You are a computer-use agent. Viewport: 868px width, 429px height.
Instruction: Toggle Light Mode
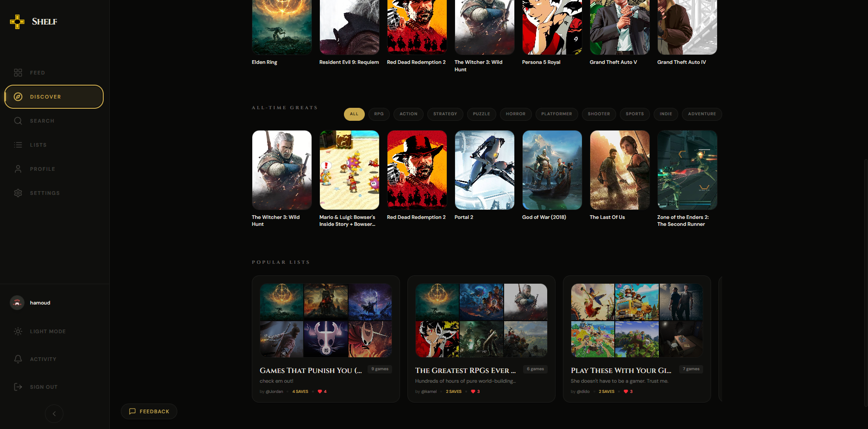click(54, 331)
